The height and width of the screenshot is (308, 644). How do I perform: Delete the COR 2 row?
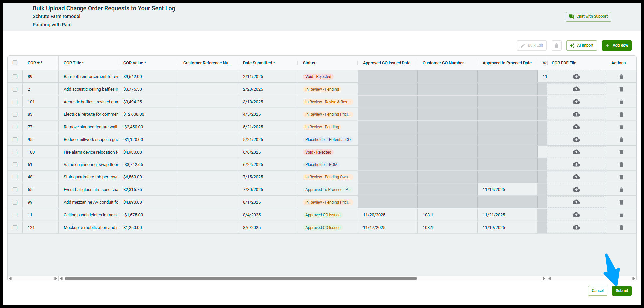(x=621, y=89)
